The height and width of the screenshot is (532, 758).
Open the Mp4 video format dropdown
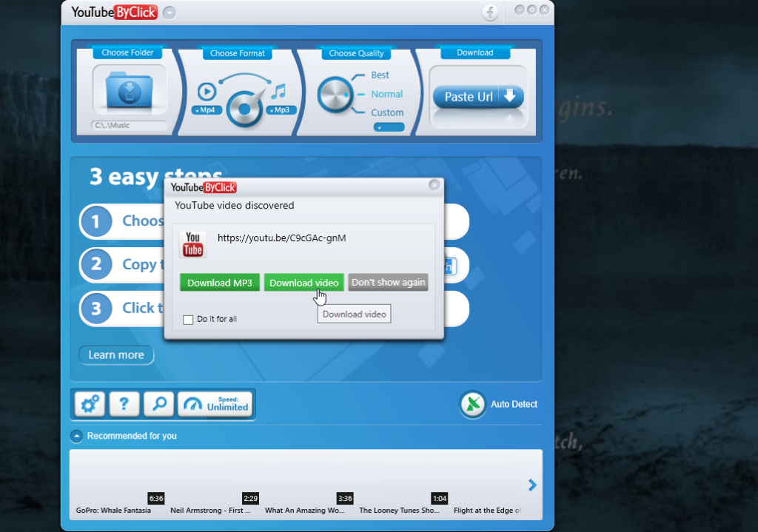pos(207,110)
